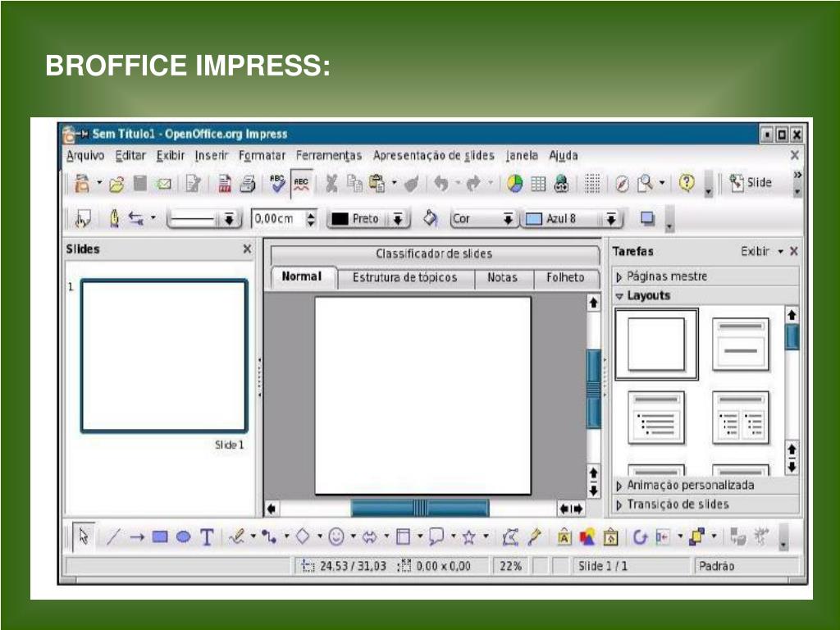Image resolution: width=840 pixels, height=630 pixels.
Task: Click the Copy icon
Action: tap(354, 183)
